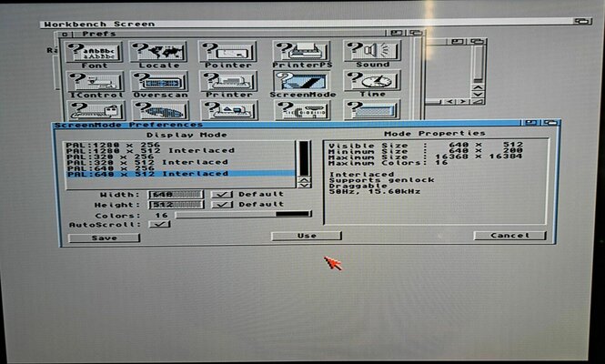Viewport: 605px width, 364px height.
Task: Click ScreenMode Preferences depth gadget
Action: (x=550, y=123)
